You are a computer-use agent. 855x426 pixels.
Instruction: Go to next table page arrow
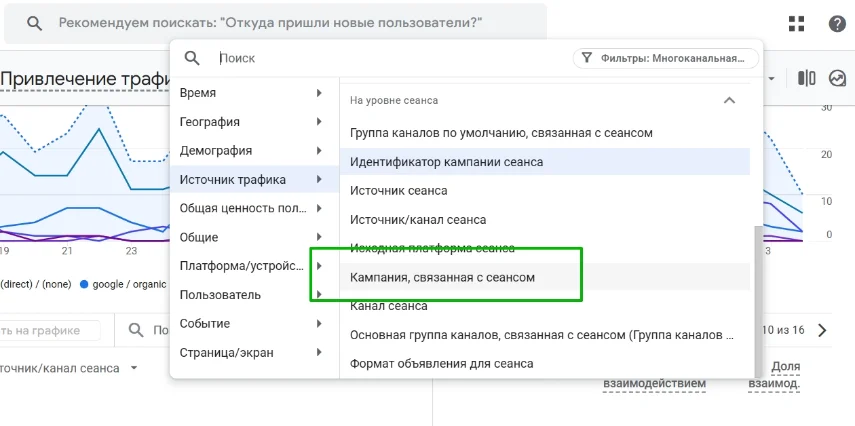(x=822, y=331)
